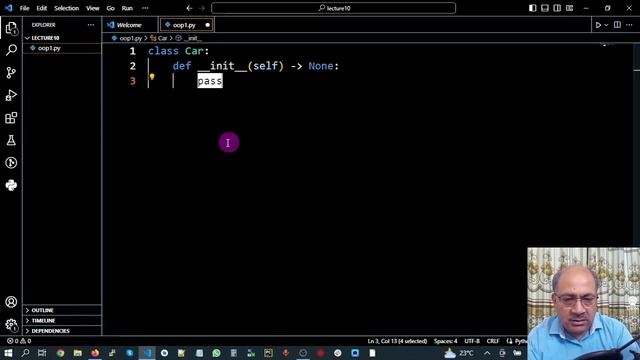Toggle the bottom panel visibility
This screenshot has height=360, width=640.
(x=545, y=8)
